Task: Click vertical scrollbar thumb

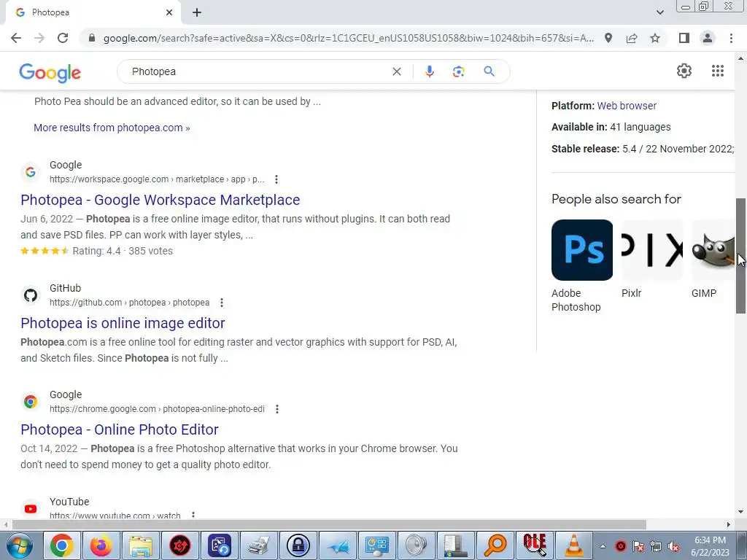Action: (740, 256)
